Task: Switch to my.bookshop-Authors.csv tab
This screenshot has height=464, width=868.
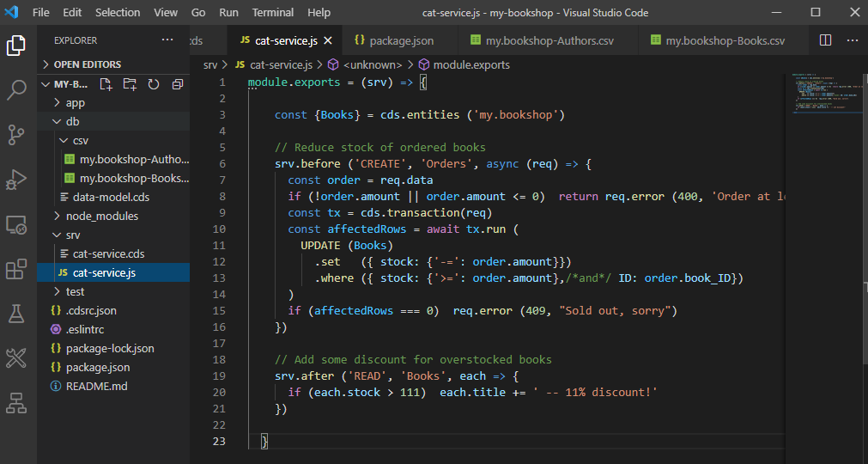Action: coord(549,40)
